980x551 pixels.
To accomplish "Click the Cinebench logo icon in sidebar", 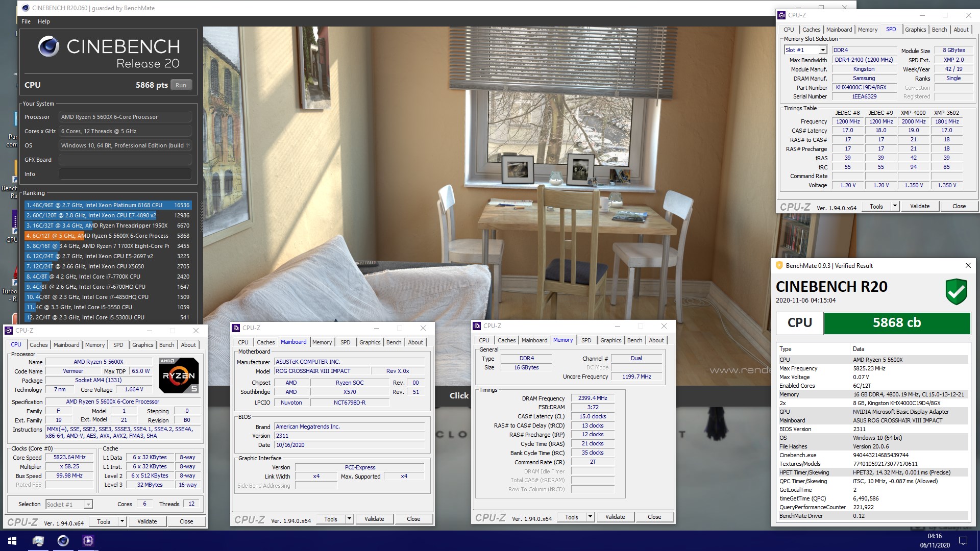I will point(49,47).
